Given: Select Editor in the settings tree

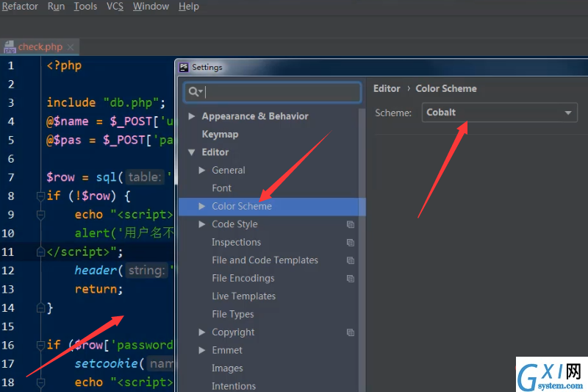Looking at the screenshot, I should pyautogui.click(x=215, y=152).
